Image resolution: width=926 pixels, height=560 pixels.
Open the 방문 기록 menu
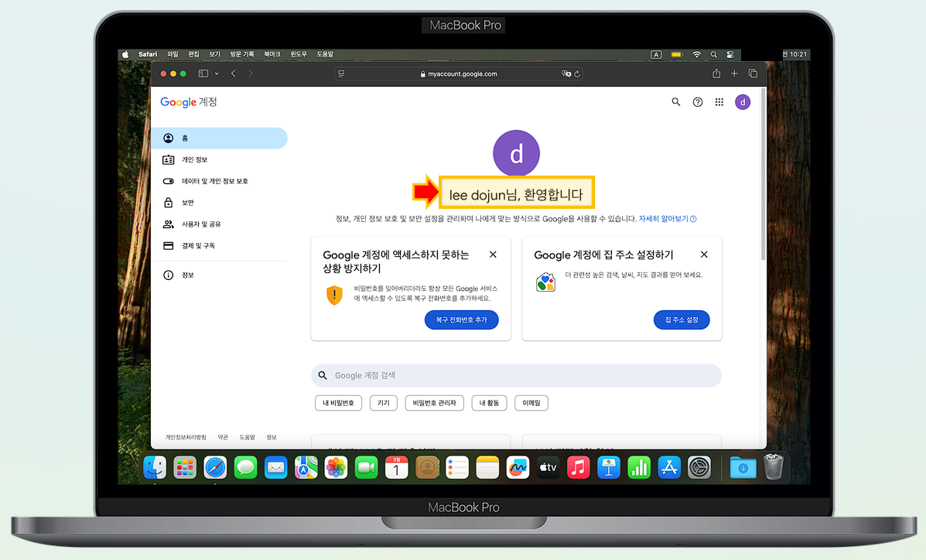[x=242, y=54]
